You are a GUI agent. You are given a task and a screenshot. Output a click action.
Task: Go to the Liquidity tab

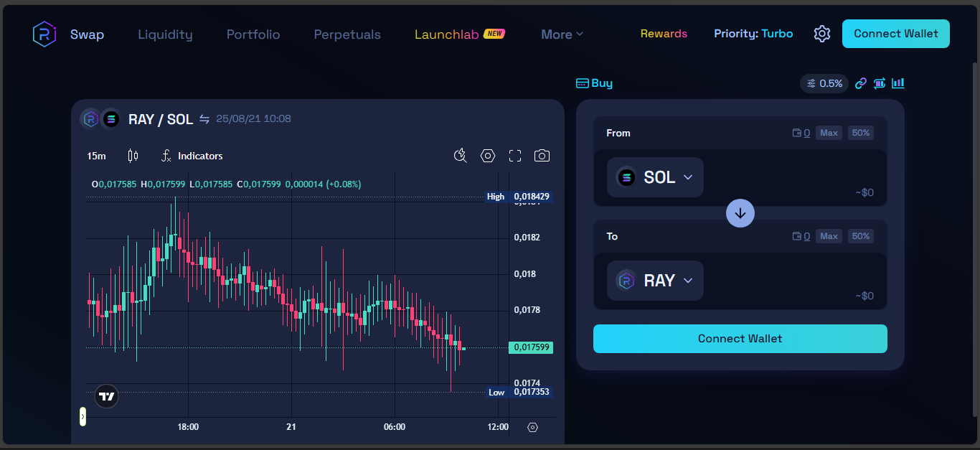[x=165, y=34]
